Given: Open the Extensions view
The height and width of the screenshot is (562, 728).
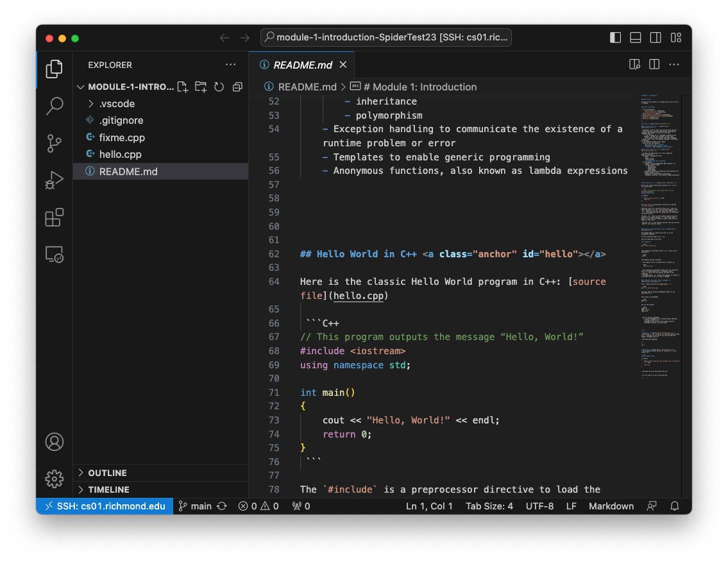Looking at the screenshot, I should tap(55, 217).
